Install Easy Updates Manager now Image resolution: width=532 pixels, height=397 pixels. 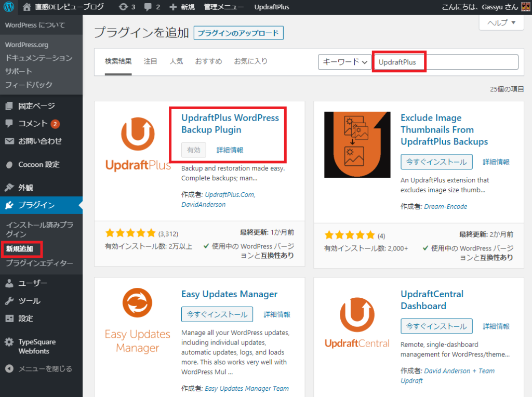(x=217, y=314)
